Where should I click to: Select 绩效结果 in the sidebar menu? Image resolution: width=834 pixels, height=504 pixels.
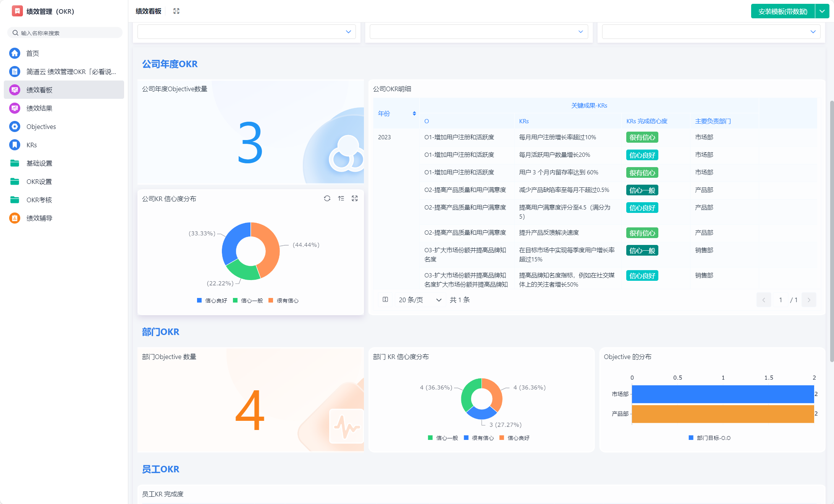tap(39, 108)
